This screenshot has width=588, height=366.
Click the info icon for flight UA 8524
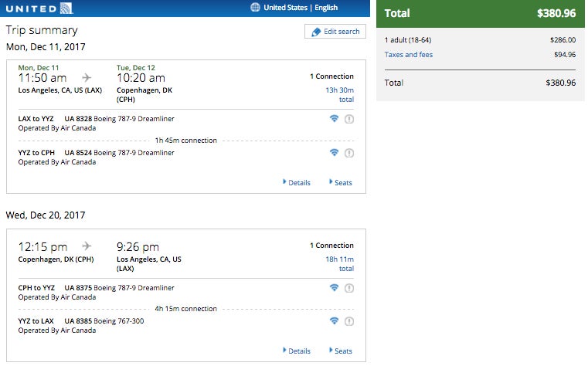pyautogui.click(x=349, y=153)
